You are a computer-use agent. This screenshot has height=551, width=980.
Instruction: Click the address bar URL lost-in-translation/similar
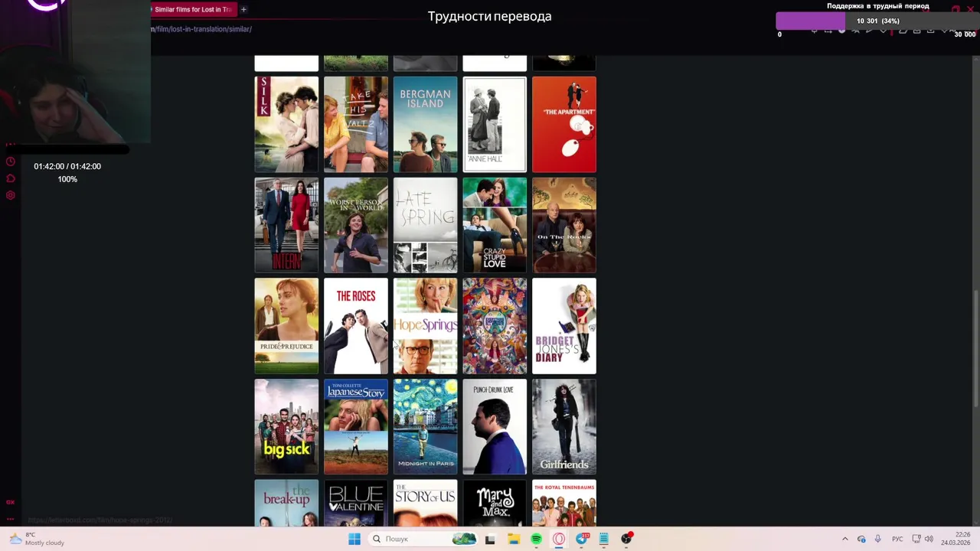202,29
